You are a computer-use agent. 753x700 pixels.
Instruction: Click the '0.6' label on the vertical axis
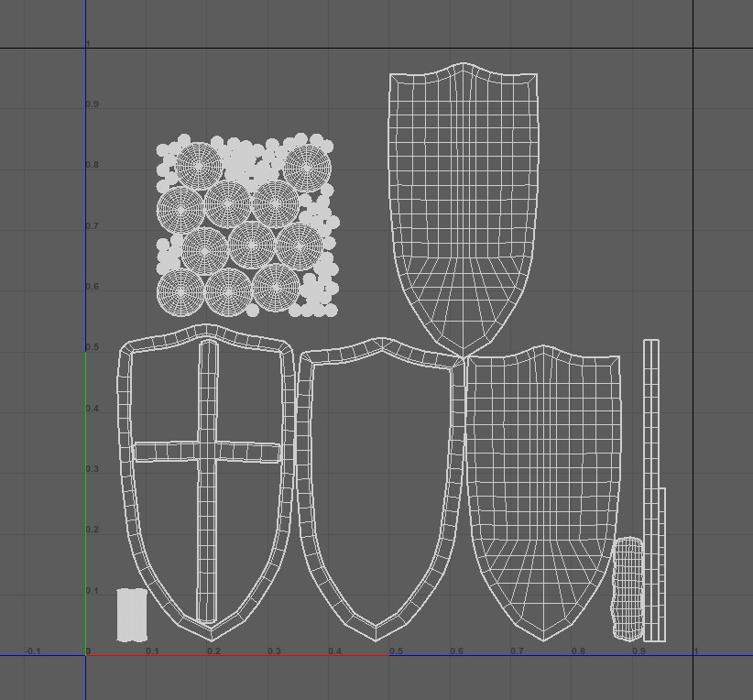[93, 287]
